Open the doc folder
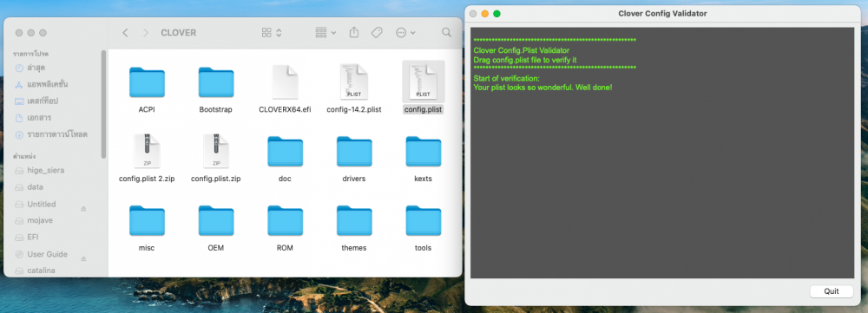This screenshot has height=313, width=868. tap(285, 152)
